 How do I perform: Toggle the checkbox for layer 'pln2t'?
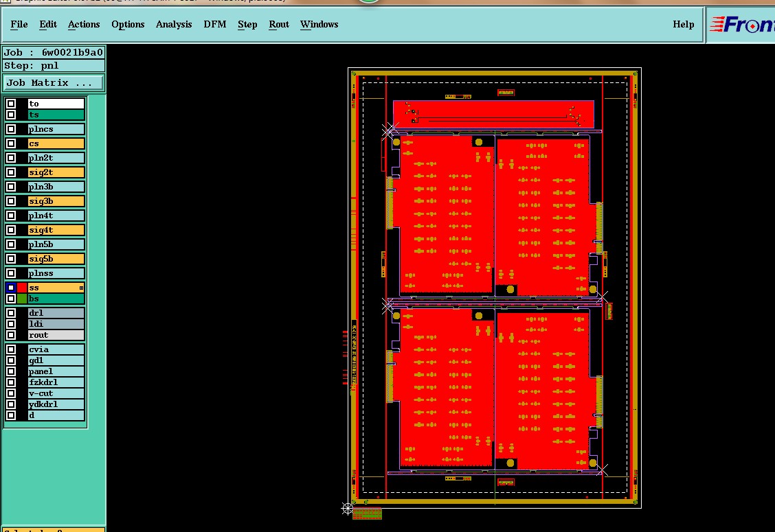(x=11, y=158)
